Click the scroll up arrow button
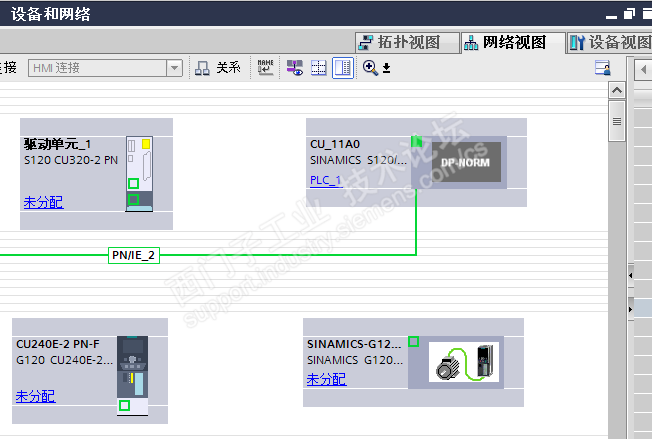 click(x=617, y=90)
